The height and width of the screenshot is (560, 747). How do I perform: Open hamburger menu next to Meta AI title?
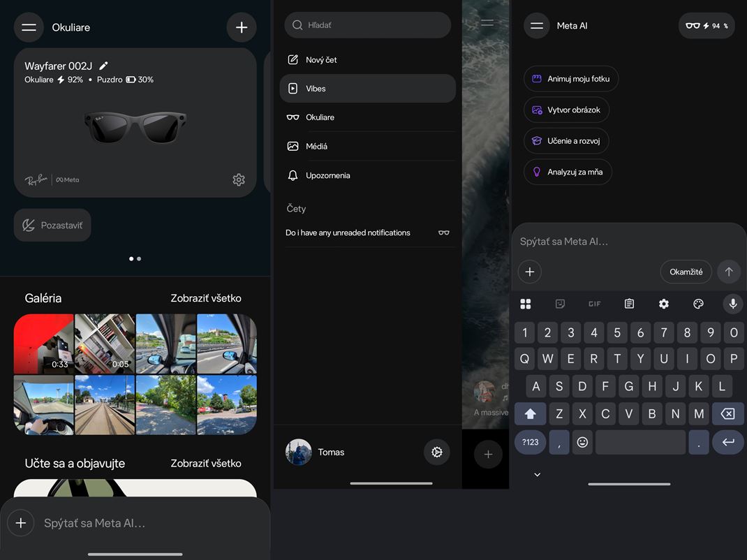pyautogui.click(x=536, y=26)
